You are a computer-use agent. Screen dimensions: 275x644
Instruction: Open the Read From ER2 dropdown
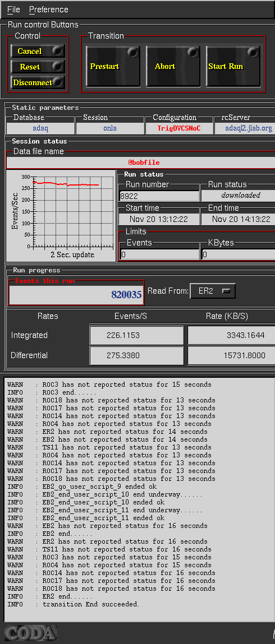pos(213,291)
